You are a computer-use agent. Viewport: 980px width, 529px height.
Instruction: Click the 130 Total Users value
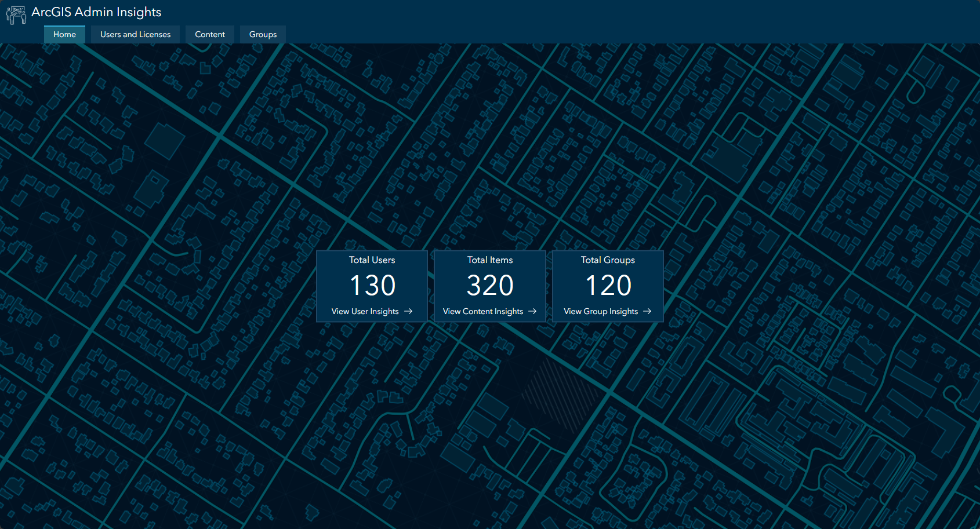click(372, 284)
